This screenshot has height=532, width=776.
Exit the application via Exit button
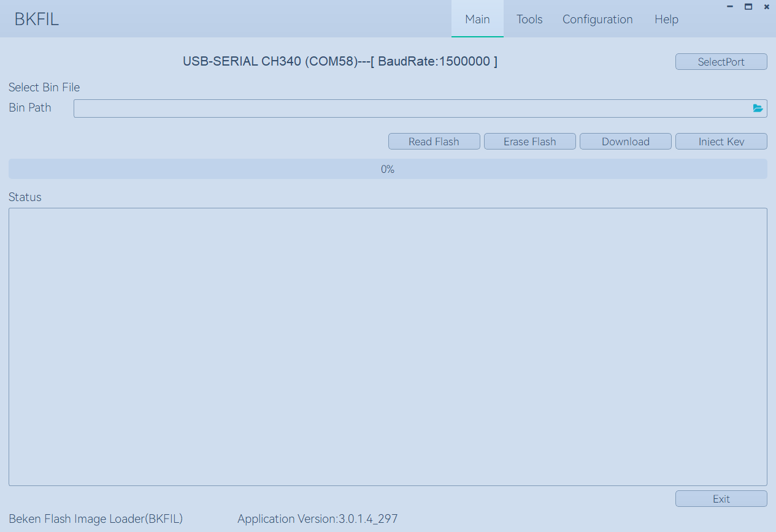[721, 499]
